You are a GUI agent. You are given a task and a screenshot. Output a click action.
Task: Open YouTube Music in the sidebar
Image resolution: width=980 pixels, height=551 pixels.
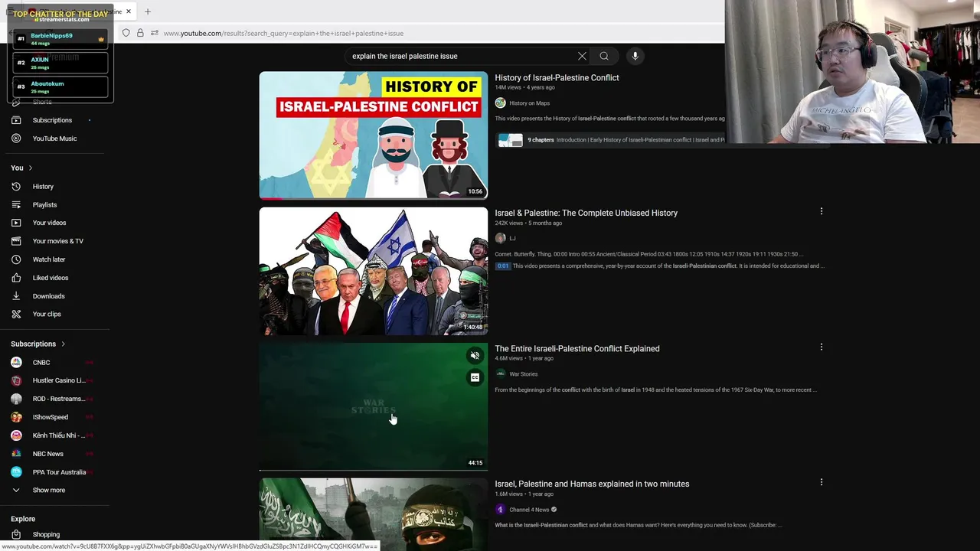tap(54, 139)
